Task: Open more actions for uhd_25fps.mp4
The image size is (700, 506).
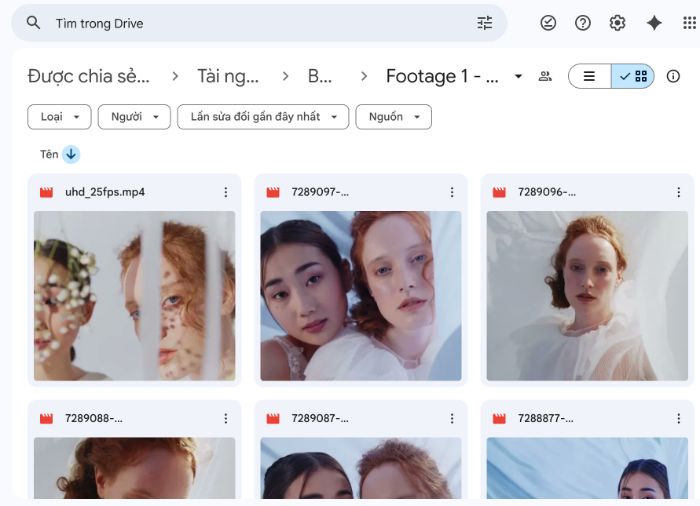Action: coord(226,192)
